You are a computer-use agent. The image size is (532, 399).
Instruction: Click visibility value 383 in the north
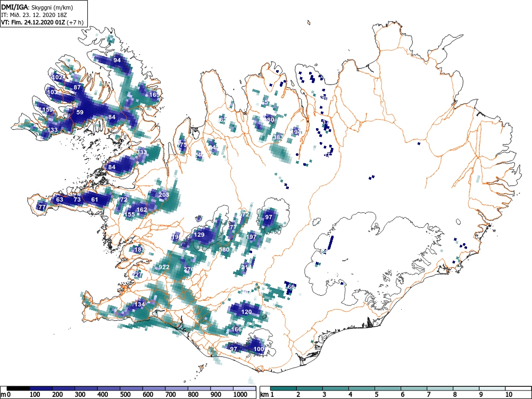point(279,137)
